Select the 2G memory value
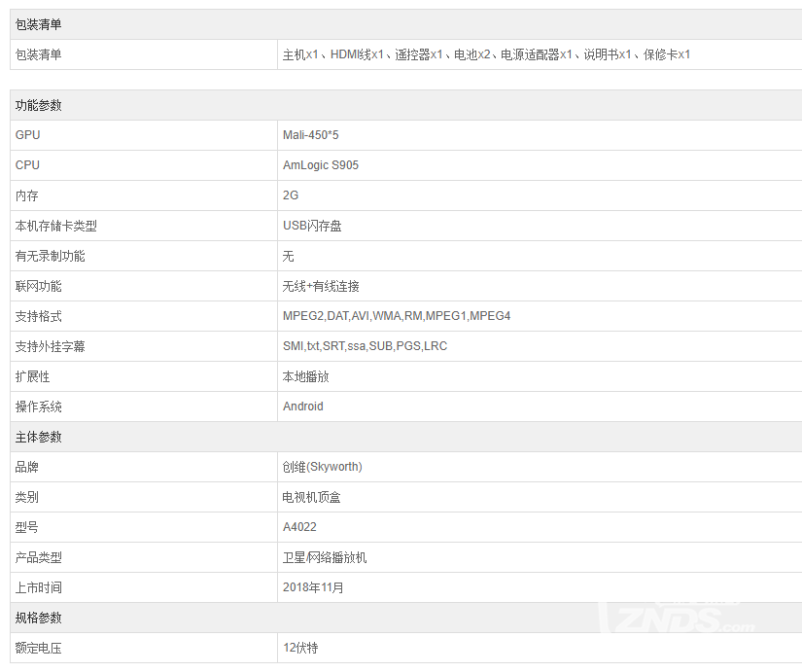This screenshot has width=802, height=672. coord(291,195)
